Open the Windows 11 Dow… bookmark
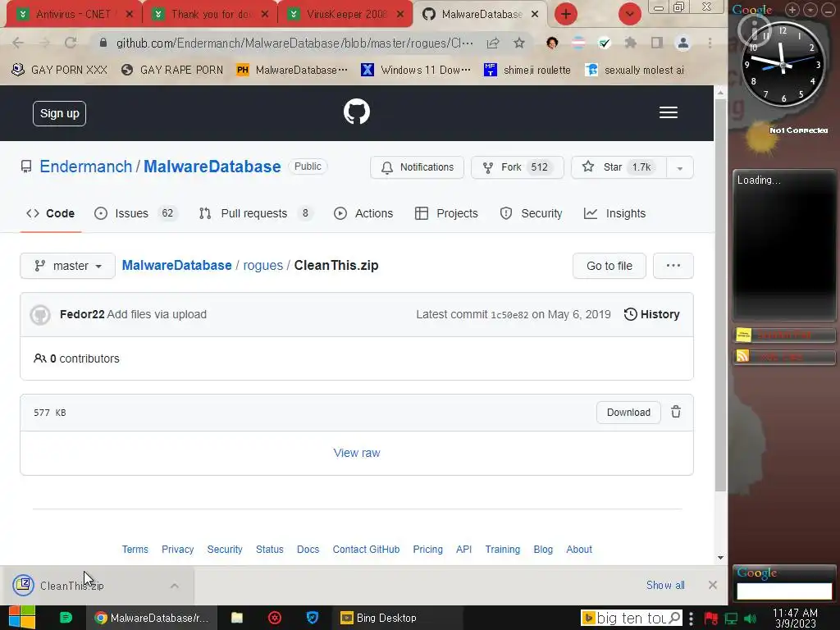Image resolution: width=840 pixels, height=630 pixels. pos(416,70)
